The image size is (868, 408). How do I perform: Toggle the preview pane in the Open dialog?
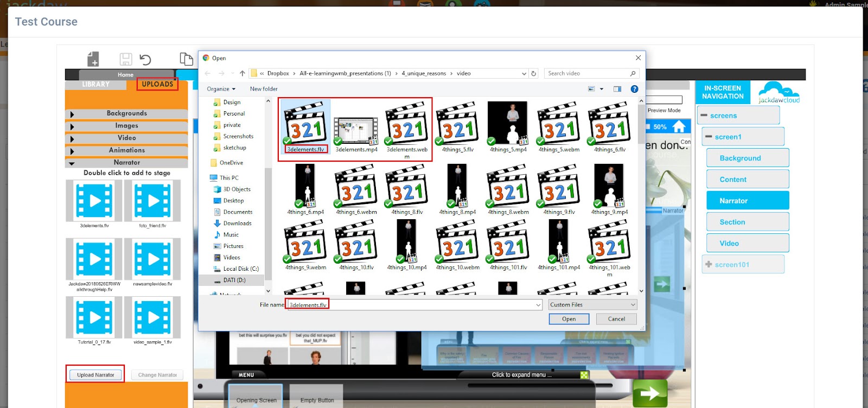pyautogui.click(x=617, y=89)
